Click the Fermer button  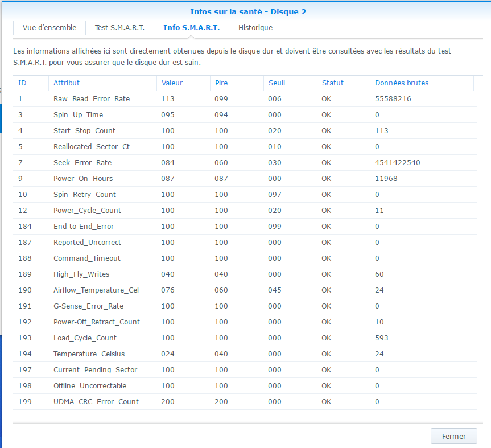pyautogui.click(x=454, y=436)
